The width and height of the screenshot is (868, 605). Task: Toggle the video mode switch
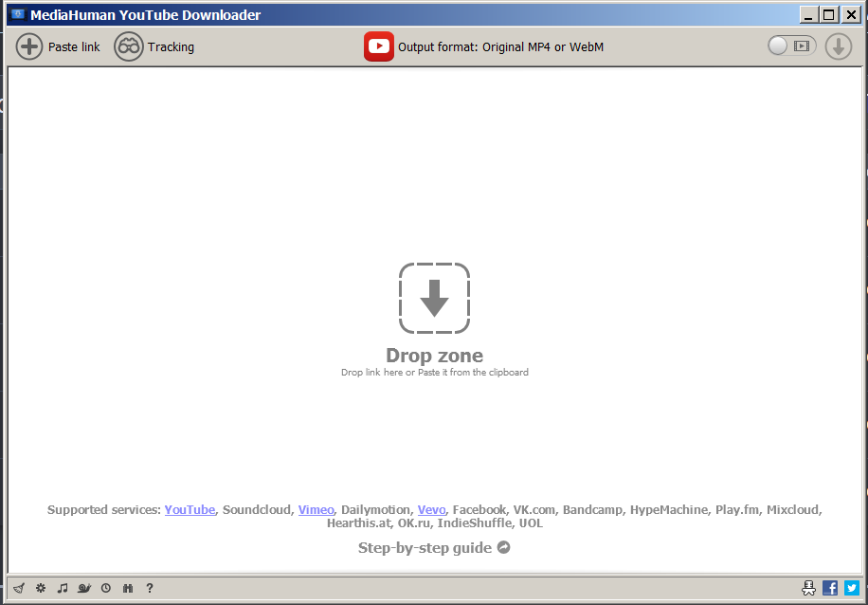pos(791,46)
